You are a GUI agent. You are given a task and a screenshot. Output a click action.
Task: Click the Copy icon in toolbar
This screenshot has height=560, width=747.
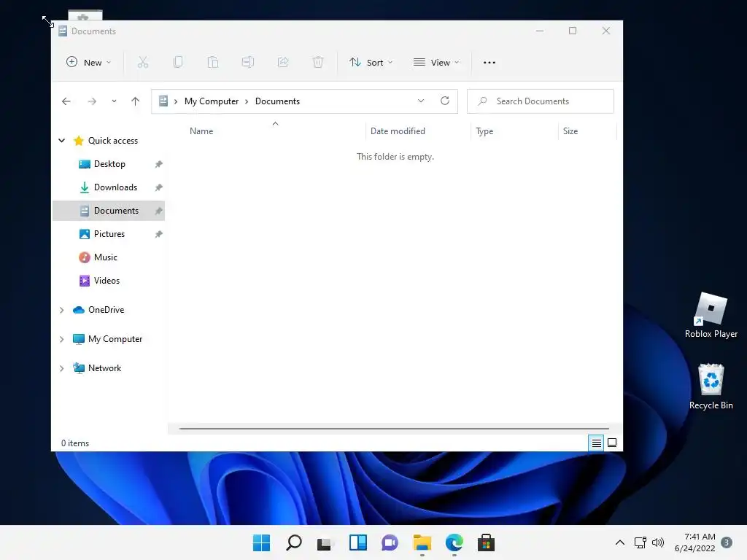click(178, 63)
